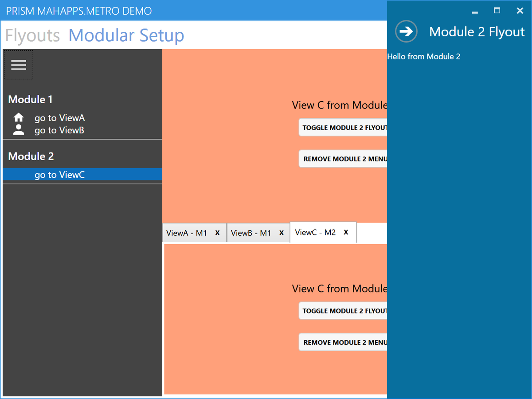Click the person icon beside go to ViewB
Image resolution: width=532 pixels, height=399 pixels.
pyautogui.click(x=19, y=130)
